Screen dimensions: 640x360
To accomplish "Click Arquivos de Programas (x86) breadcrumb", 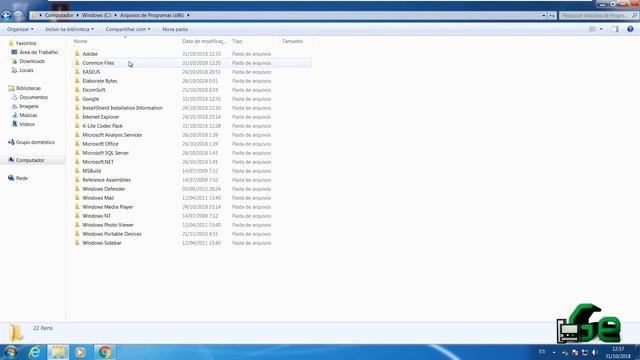I will pyautogui.click(x=152, y=15).
